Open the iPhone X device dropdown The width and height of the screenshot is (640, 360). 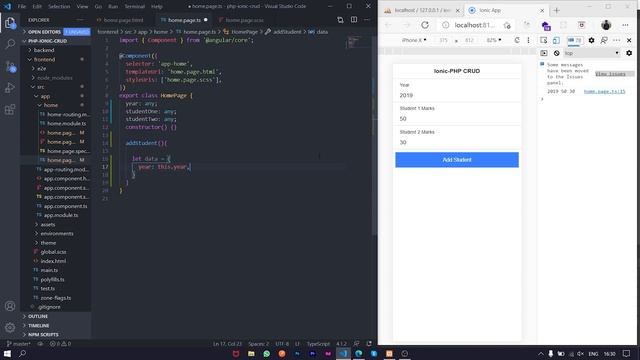point(414,40)
